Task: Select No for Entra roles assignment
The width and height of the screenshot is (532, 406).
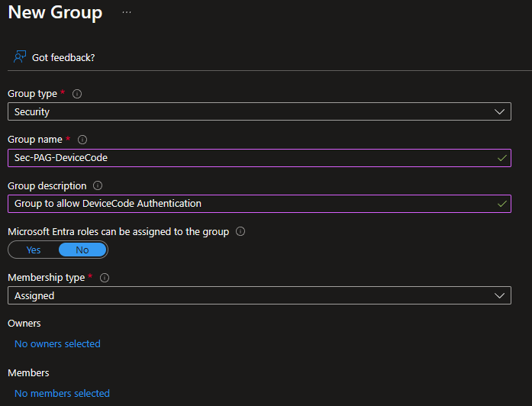Action: coord(82,250)
